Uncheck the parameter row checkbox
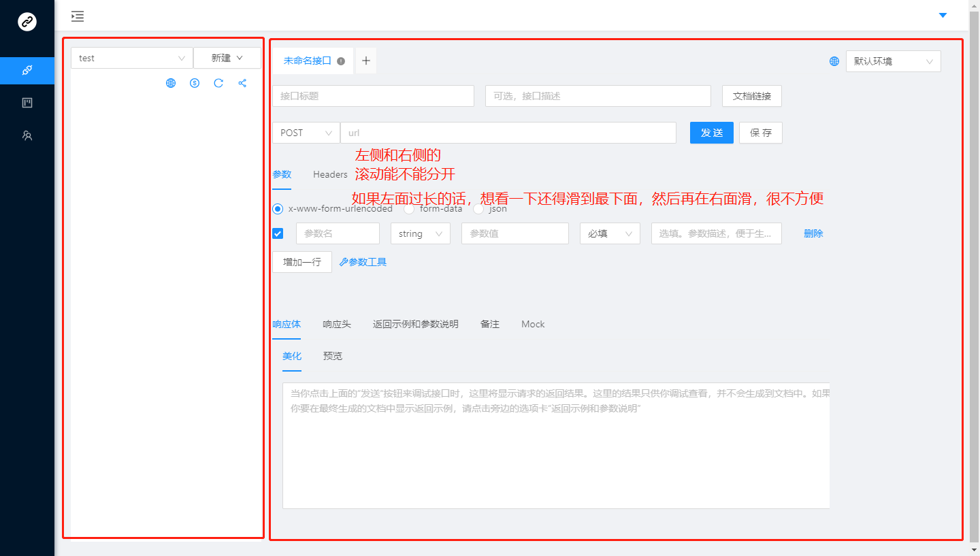Viewport: 980px width, 556px height. click(x=278, y=233)
